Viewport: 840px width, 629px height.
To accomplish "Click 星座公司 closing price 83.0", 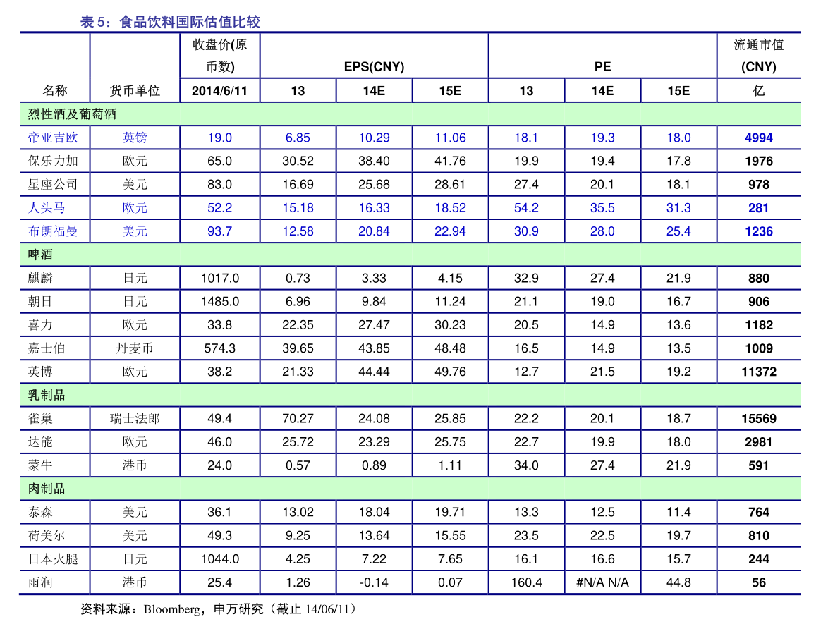I will point(219,184).
